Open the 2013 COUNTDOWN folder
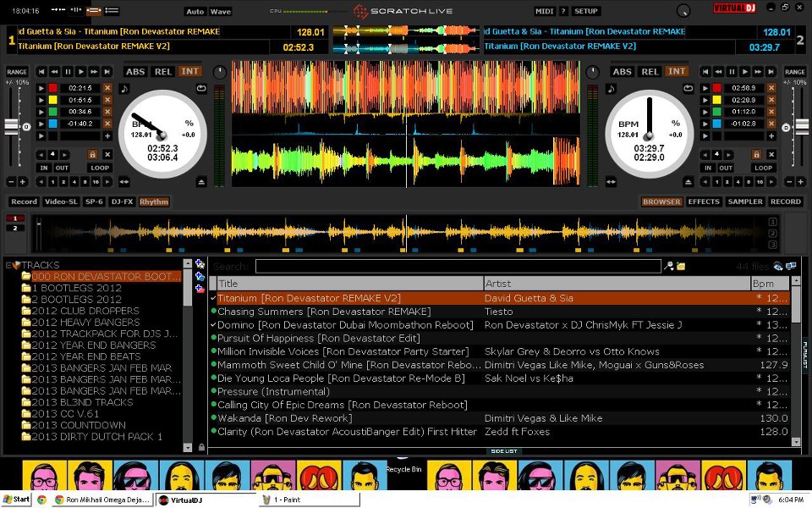This screenshot has height=508, width=812. [x=78, y=425]
